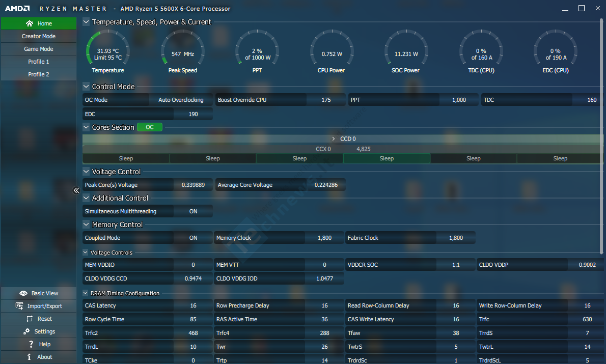Click VDDCR SOC value 1.1

point(456,265)
